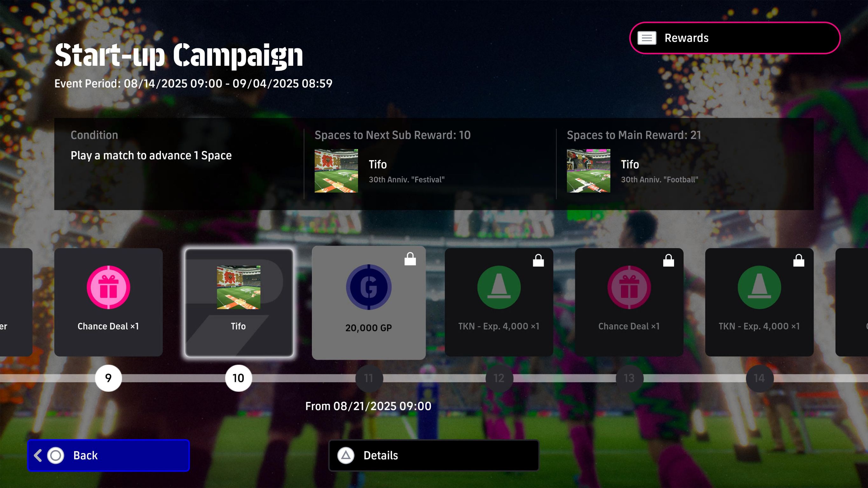Select the TKN cone icon at space 12
The width and height of the screenshot is (868, 488).
tap(499, 287)
